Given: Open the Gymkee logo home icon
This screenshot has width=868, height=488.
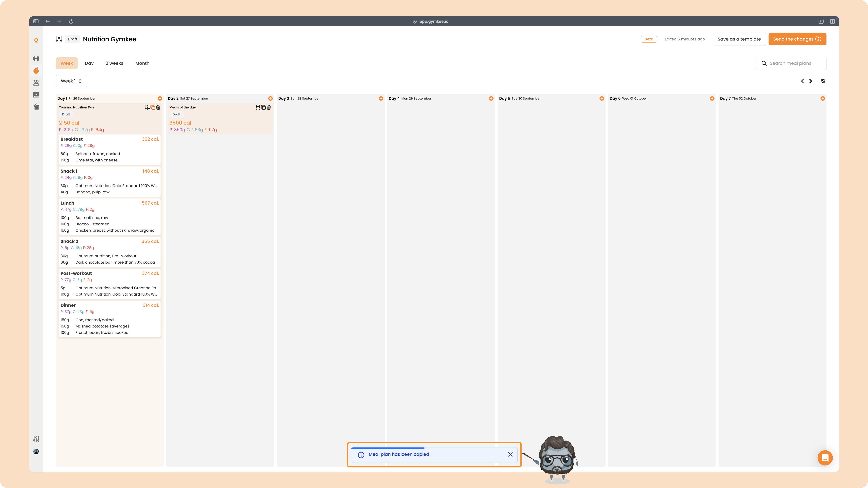Looking at the screenshot, I should click(x=36, y=41).
